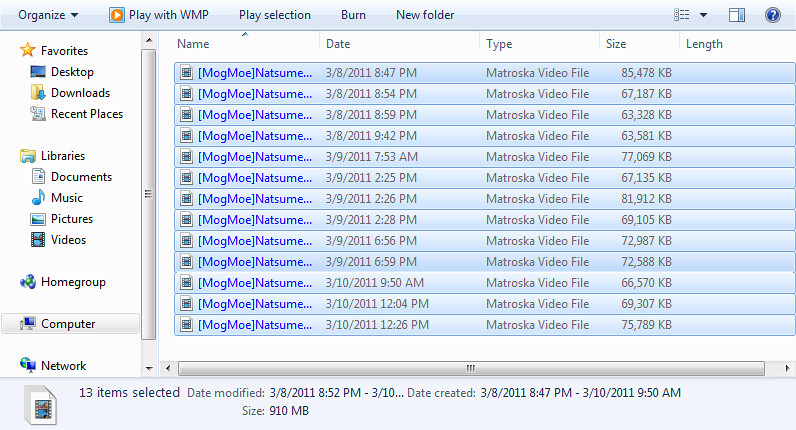Select the Recent Places icon
The height and width of the screenshot is (430, 796).
coord(38,114)
